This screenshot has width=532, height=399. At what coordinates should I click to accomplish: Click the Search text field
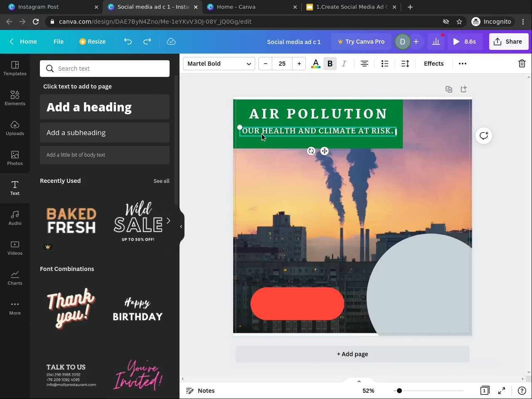click(105, 69)
